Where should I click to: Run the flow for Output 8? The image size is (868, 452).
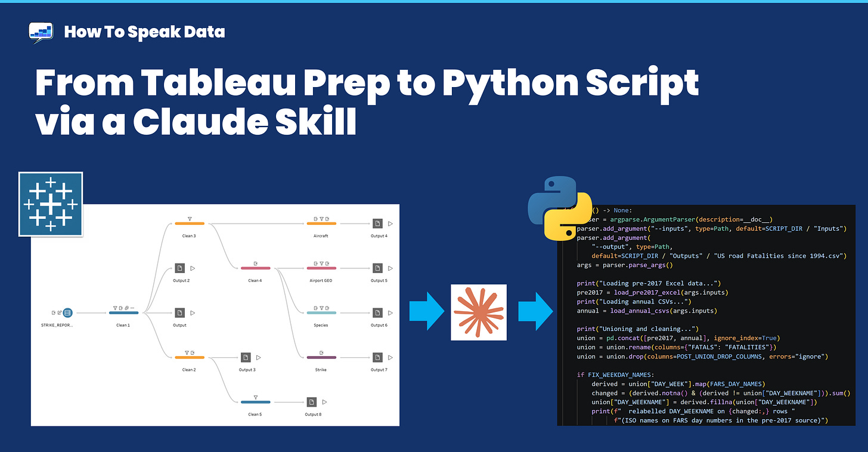tap(325, 402)
